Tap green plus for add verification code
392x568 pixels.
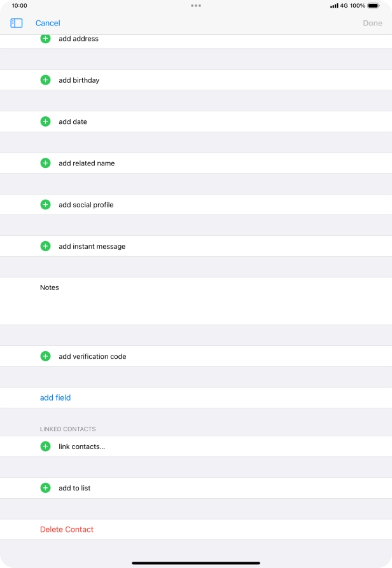click(x=45, y=356)
